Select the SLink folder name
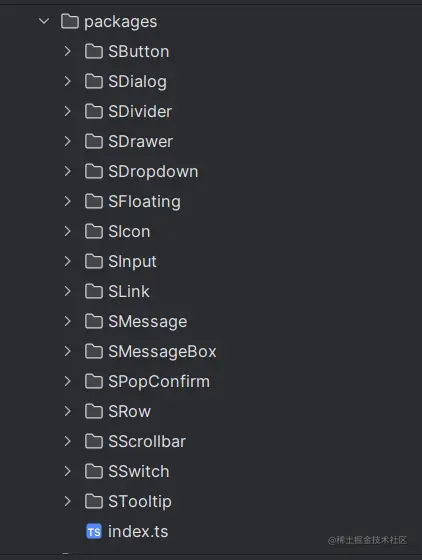Screen dimensions: 422x560 coord(129,291)
